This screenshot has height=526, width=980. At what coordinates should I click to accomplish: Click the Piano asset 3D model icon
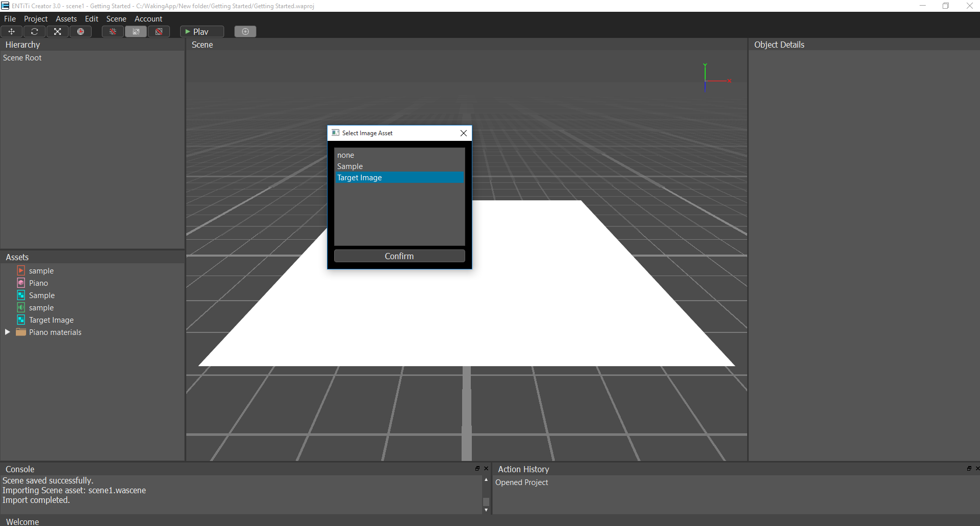click(21, 283)
